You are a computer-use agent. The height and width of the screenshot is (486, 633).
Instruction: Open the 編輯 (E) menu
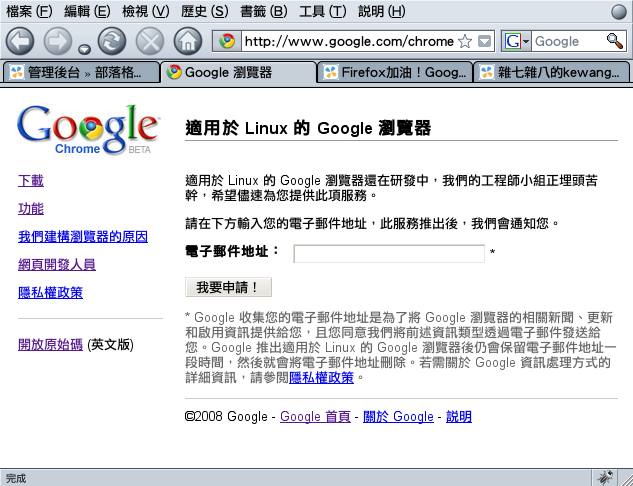coord(87,11)
